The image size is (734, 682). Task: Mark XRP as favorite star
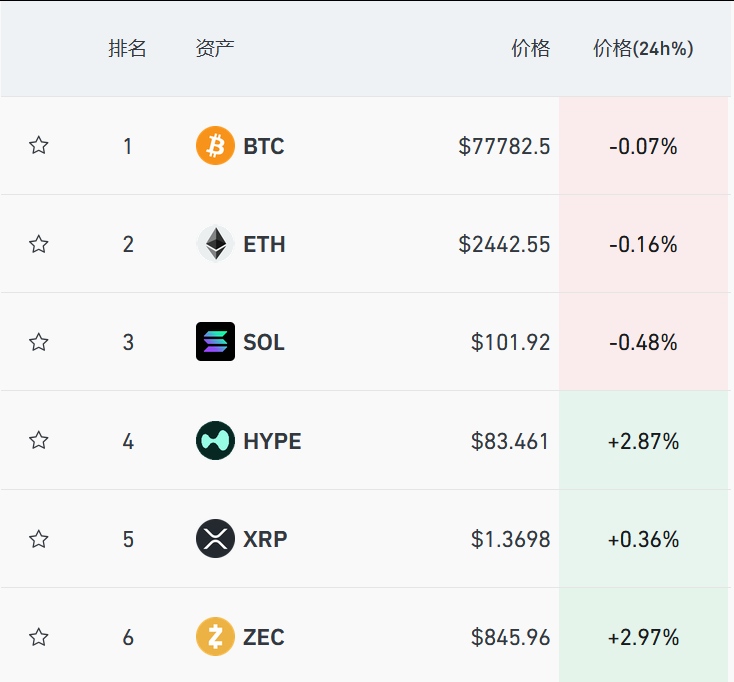tap(38, 539)
